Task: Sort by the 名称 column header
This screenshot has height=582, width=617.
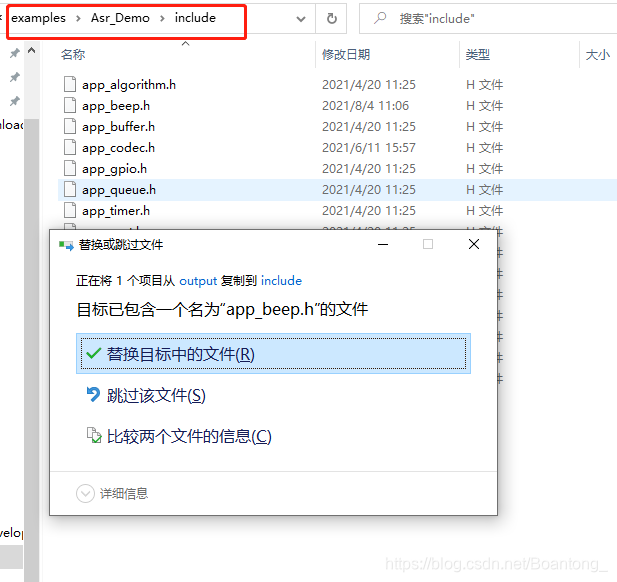Action: pos(73,54)
